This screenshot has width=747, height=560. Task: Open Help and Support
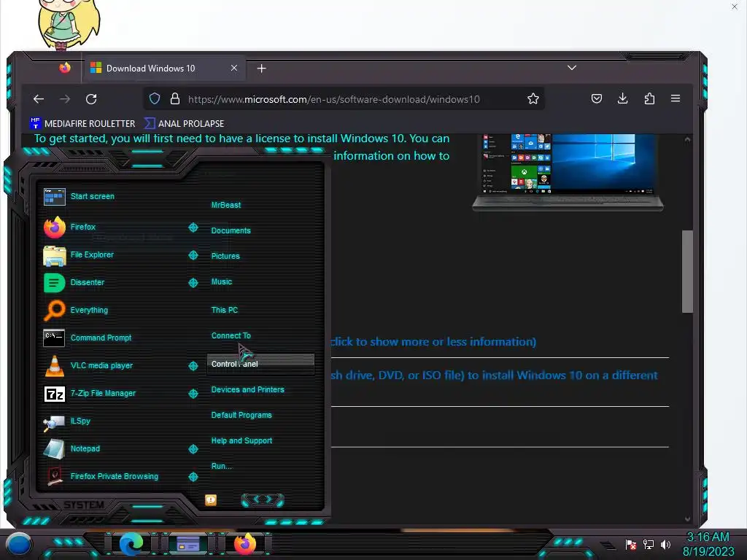tap(241, 441)
